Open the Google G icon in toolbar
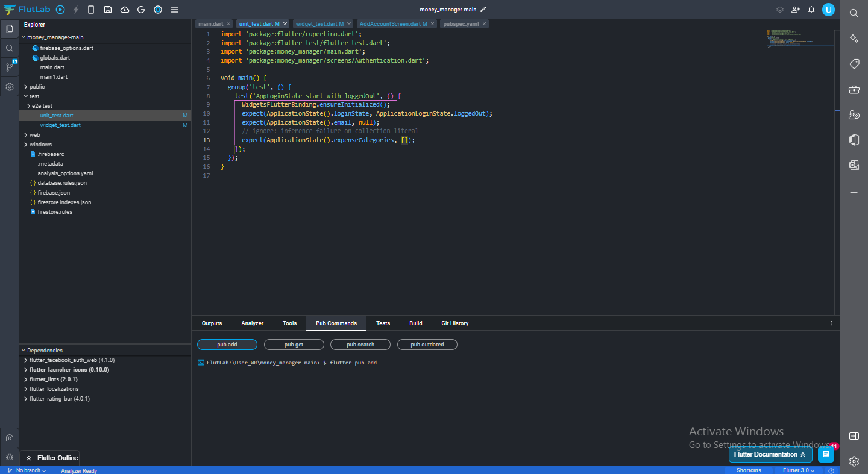This screenshot has height=474, width=868. 141,10
